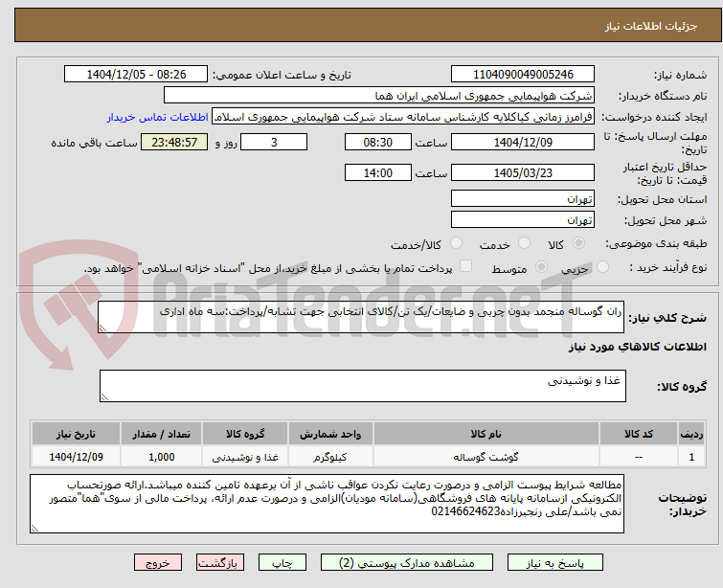
Task: Click the resize handle of توضیحات خریدار textarea
Action: click(x=34, y=529)
